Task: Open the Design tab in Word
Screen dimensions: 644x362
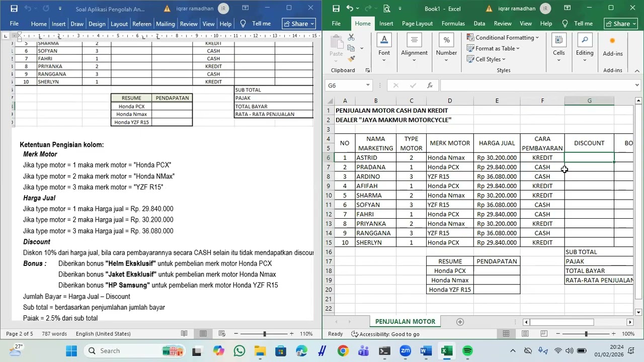Action: (x=97, y=24)
